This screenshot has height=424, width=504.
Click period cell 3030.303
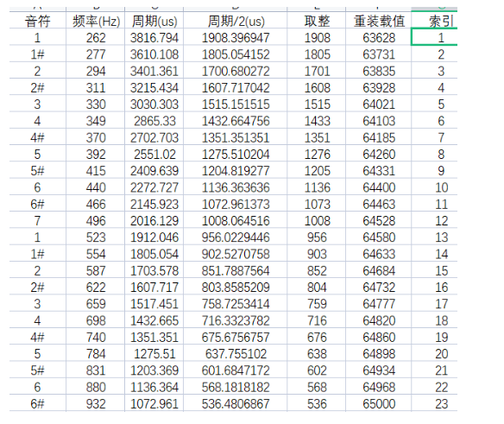click(154, 104)
